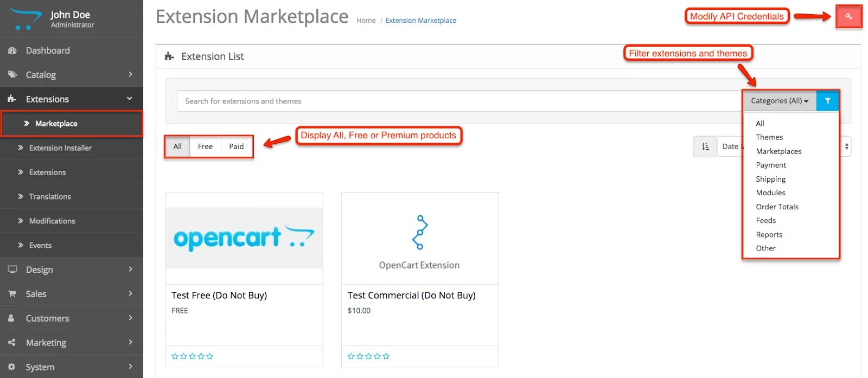Open Dashboard from sidebar icon
This screenshot has width=868, height=378.
[12, 50]
